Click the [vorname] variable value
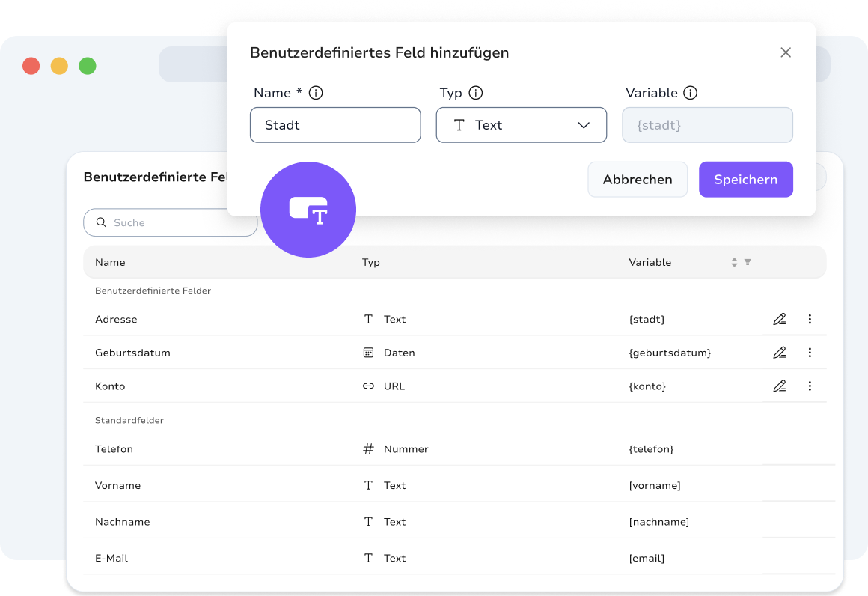 [x=655, y=485]
